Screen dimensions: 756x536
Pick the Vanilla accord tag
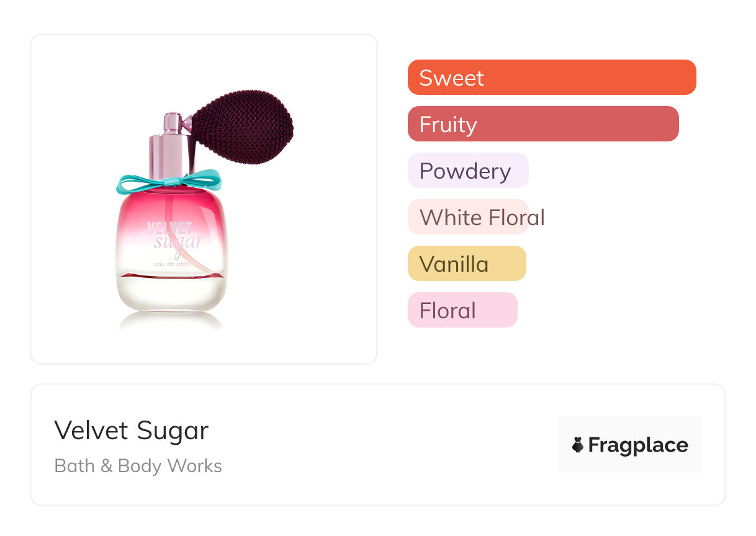click(467, 264)
